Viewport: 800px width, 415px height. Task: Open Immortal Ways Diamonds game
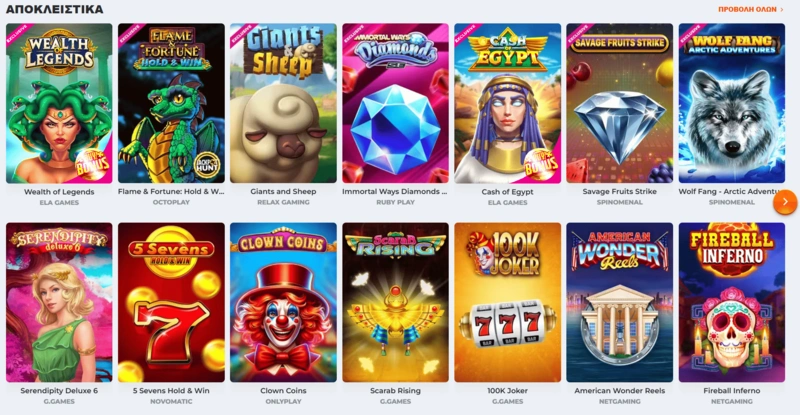pos(395,103)
